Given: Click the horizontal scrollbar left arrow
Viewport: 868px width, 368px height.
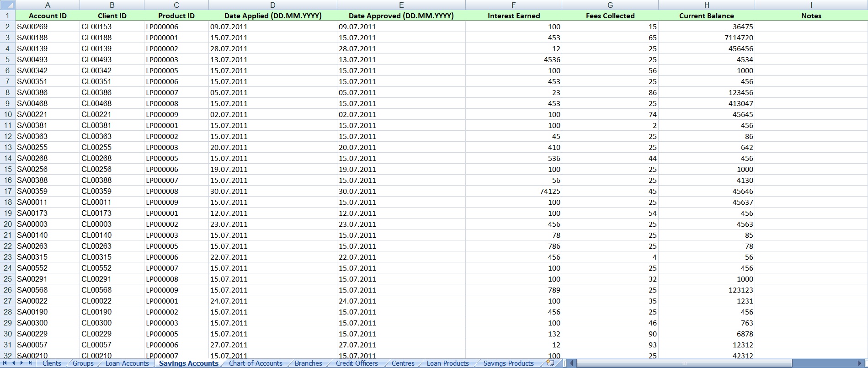Looking at the screenshot, I should [571, 363].
